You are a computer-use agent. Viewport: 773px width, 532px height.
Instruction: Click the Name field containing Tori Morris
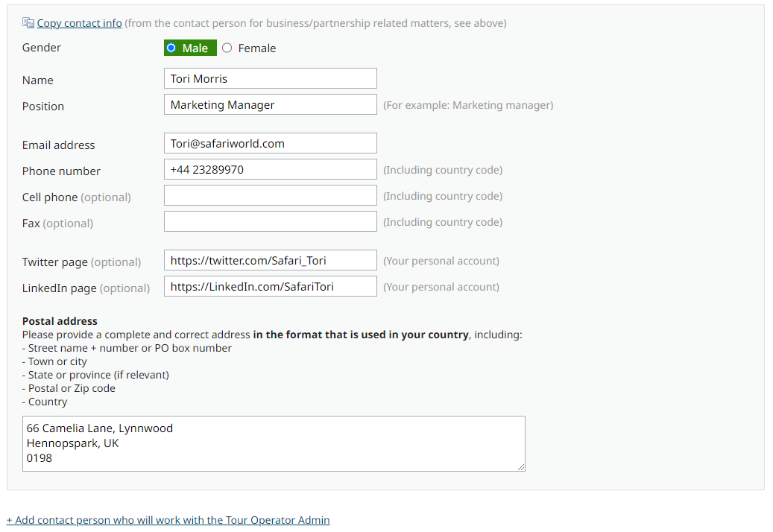(x=270, y=78)
